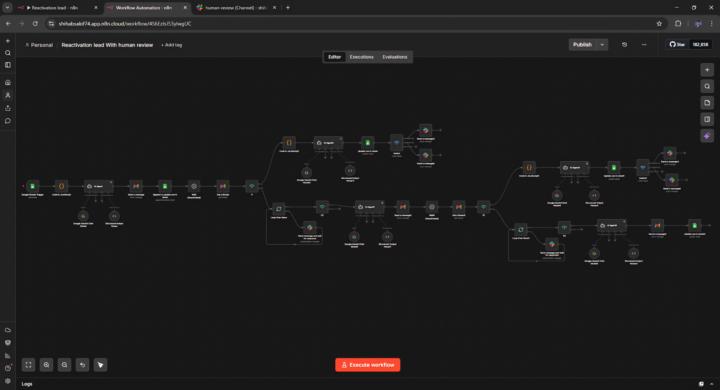Click the workflow name Reactivation lead With human review
The width and height of the screenshot is (720, 390).
[x=107, y=45]
